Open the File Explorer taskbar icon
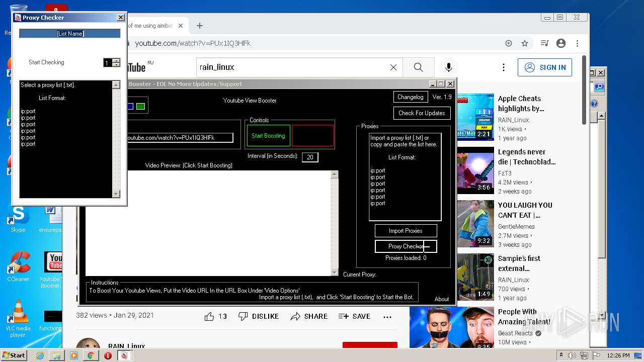The height and width of the screenshot is (362, 644). (57, 355)
